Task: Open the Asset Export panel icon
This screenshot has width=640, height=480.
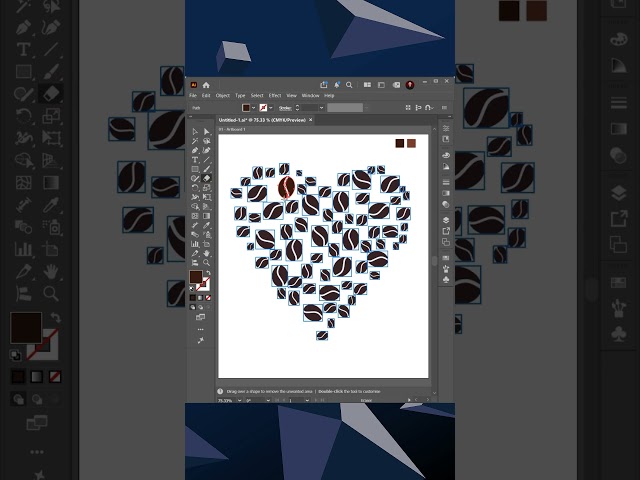Action: tap(446, 231)
